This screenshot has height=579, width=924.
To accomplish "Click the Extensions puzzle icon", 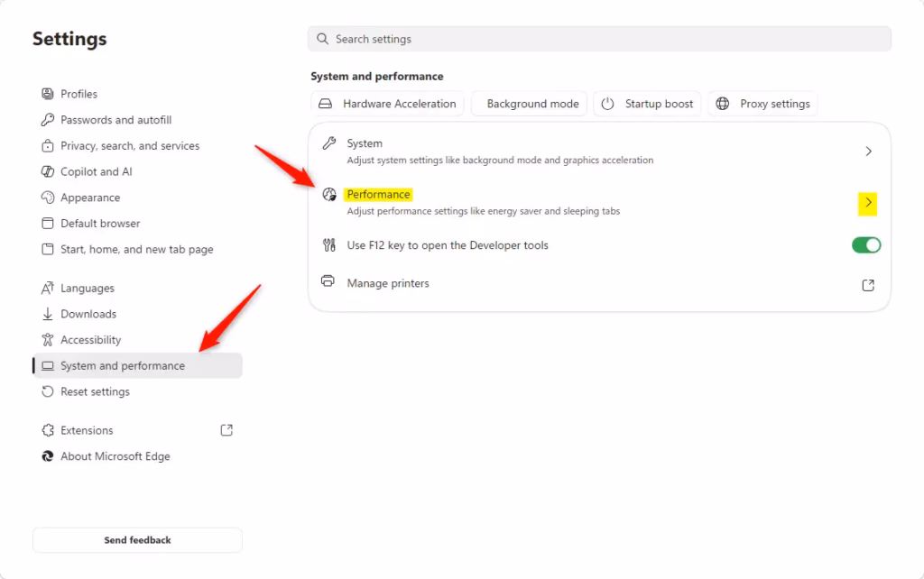I will [48, 430].
